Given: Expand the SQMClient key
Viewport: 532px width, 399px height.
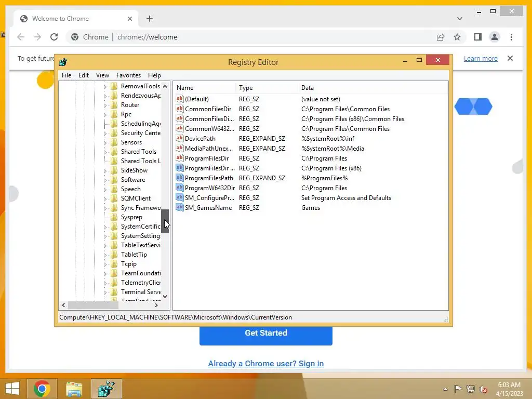Looking at the screenshot, I should point(105,199).
